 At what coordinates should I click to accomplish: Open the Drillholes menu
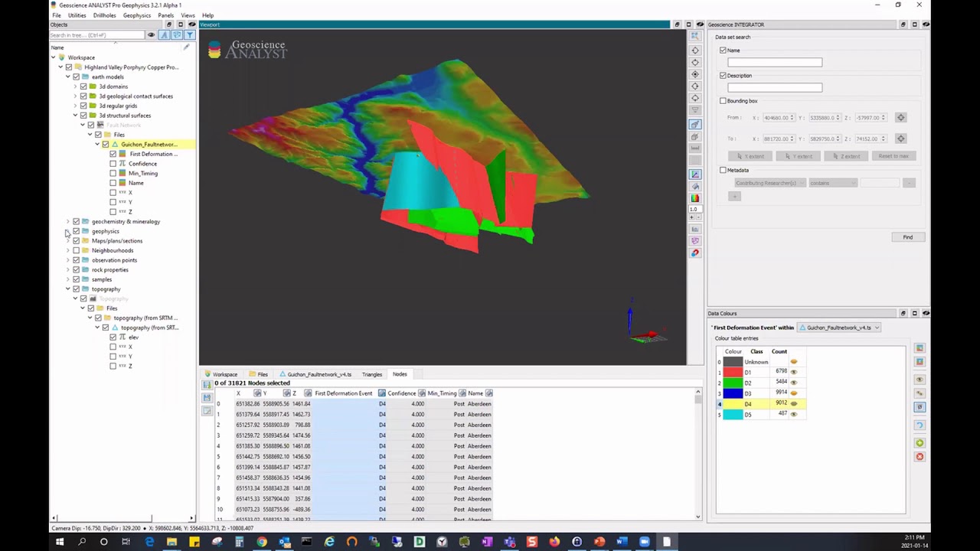click(104, 15)
